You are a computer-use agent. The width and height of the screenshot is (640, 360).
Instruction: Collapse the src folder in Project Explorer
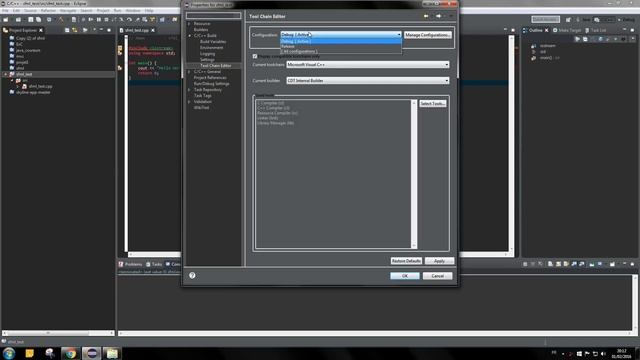[x=13, y=80]
